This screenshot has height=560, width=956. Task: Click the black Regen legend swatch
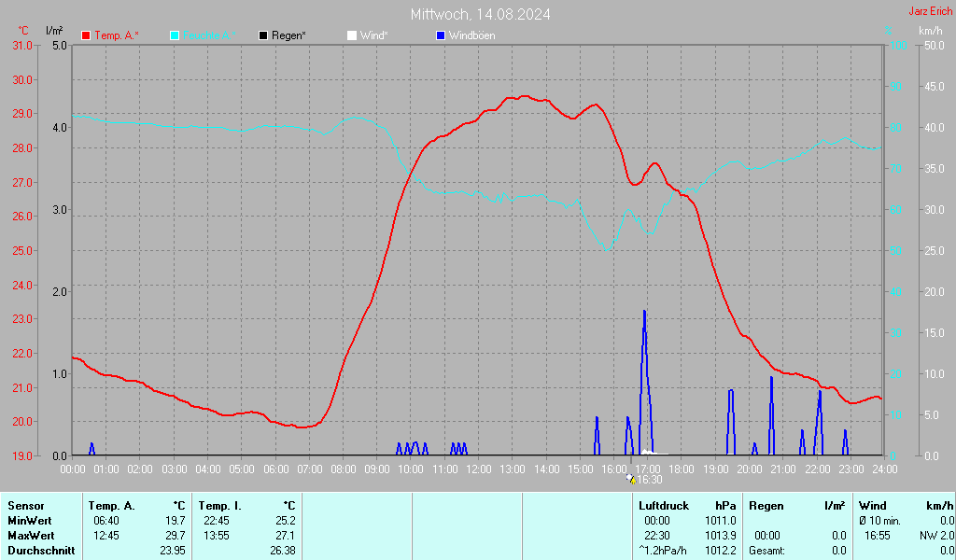(263, 35)
